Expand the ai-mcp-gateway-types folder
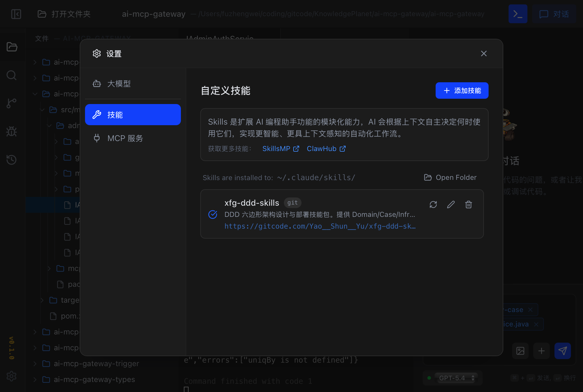583x392 pixels. tap(94, 379)
